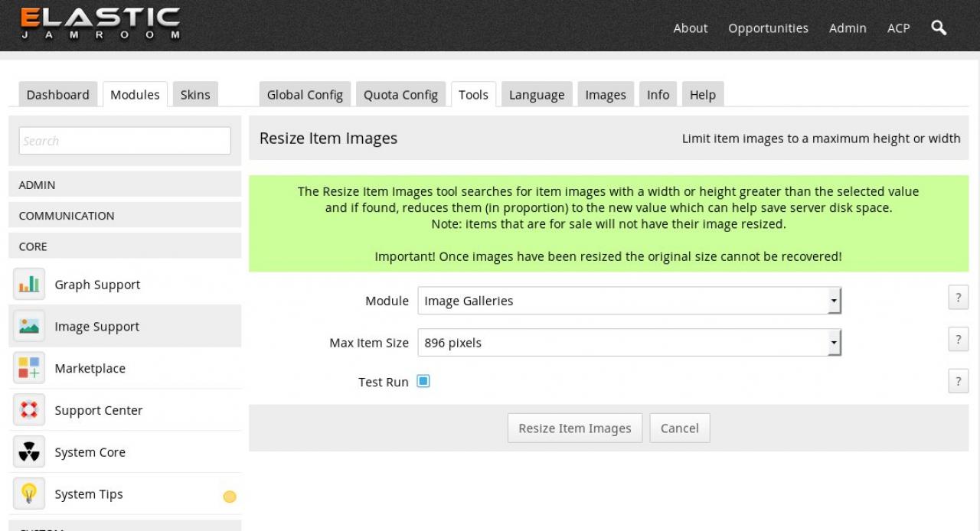The width and height of the screenshot is (980, 531).
Task: Open the Global Config tab
Action: click(x=305, y=94)
